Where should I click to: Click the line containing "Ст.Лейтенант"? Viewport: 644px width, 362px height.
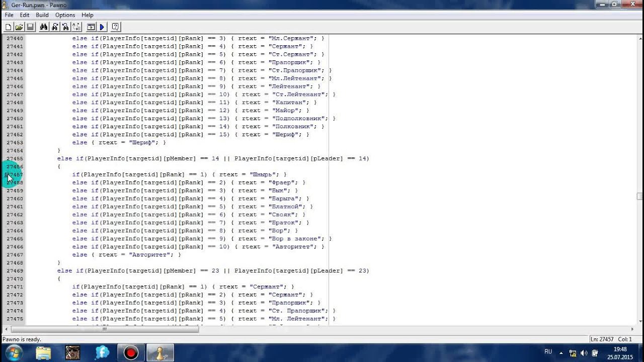tap(204, 95)
